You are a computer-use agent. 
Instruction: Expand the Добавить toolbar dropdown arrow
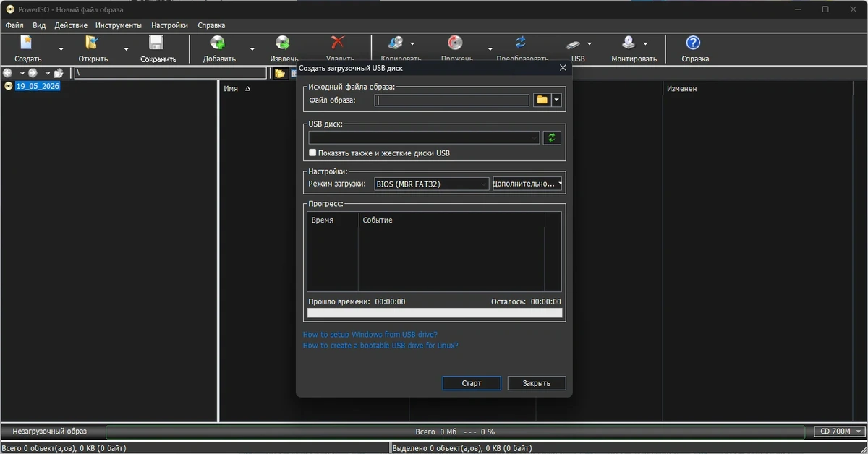(252, 49)
